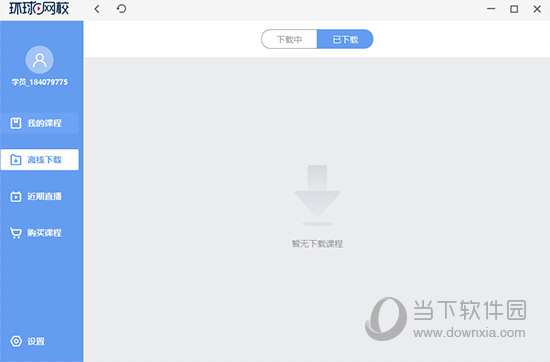Open 设置 at sidebar bottom
The height and width of the screenshot is (362, 550).
[27, 341]
